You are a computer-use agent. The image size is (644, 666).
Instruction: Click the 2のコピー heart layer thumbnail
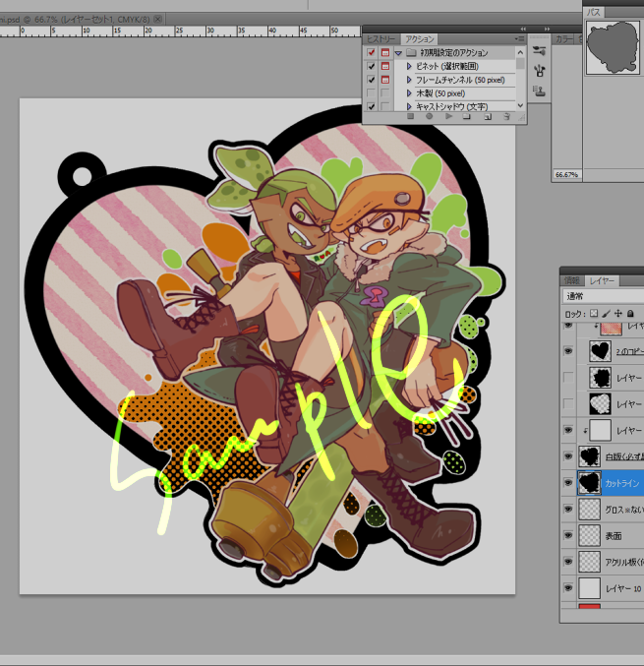[x=600, y=351]
